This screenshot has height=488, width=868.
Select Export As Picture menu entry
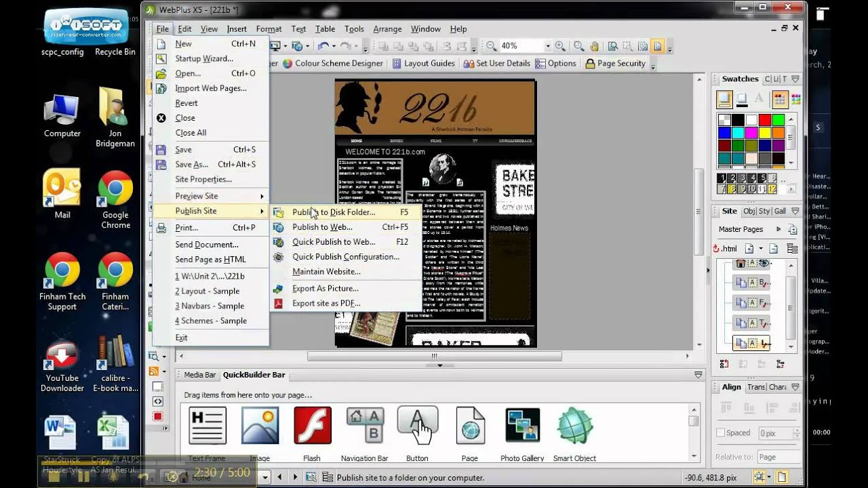346,288
